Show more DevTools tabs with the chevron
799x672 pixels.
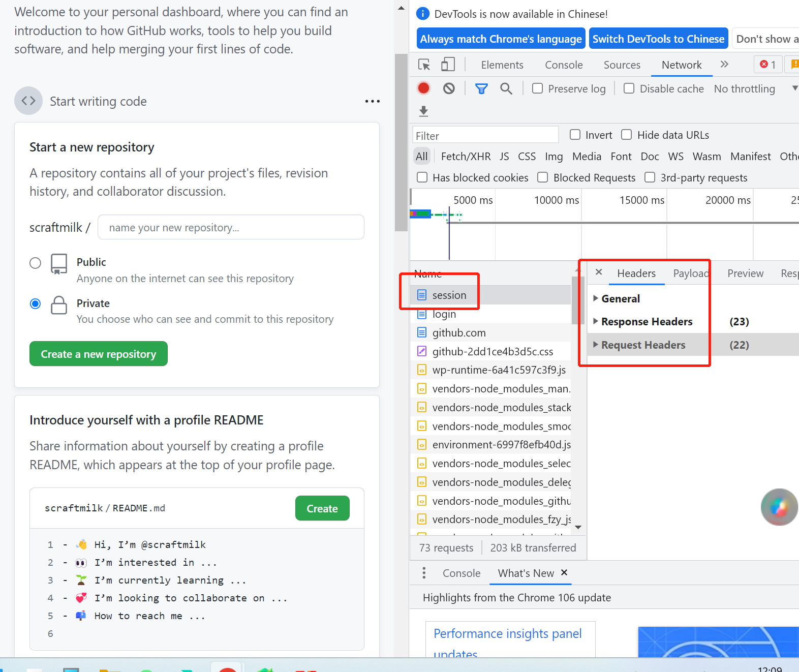[724, 64]
